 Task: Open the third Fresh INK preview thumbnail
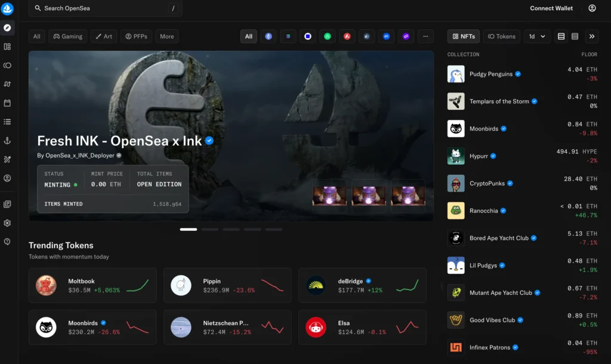[408, 195]
